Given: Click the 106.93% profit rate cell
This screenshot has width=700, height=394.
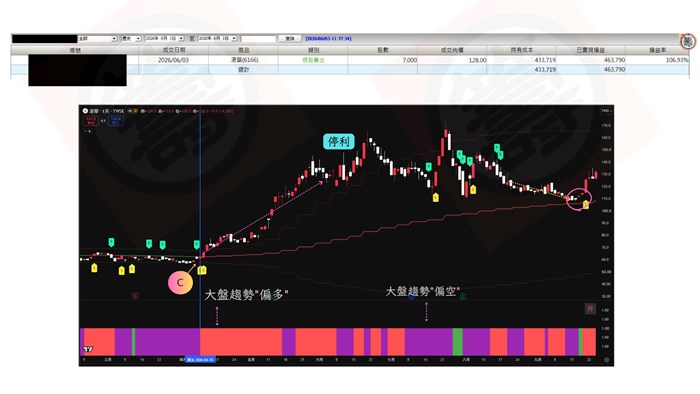Looking at the screenshot, I should pyautogui.click(x=657, y=60).
